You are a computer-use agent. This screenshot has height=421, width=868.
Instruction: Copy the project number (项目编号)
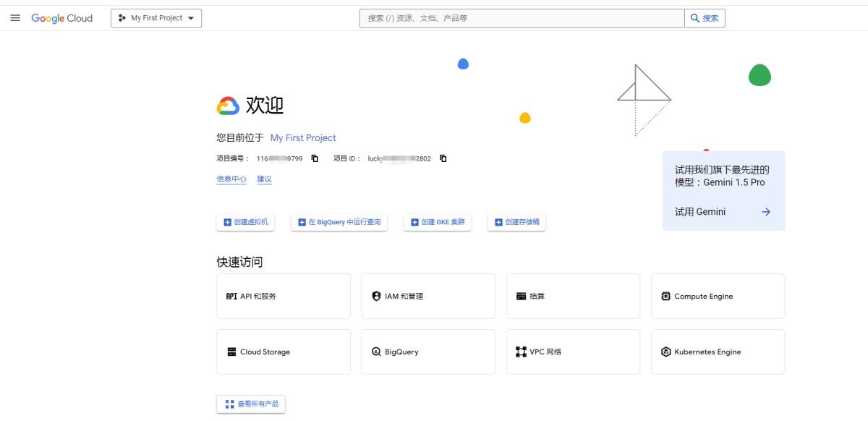point(315,158)
